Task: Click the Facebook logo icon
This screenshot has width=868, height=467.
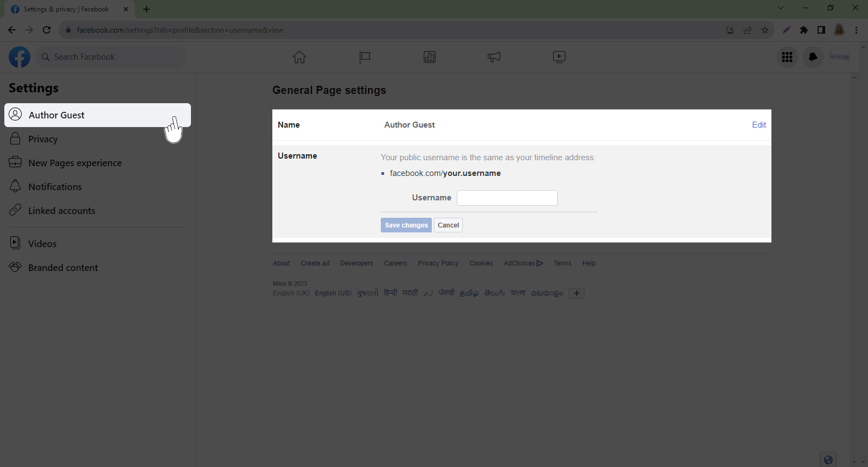Action: [20, 57]
